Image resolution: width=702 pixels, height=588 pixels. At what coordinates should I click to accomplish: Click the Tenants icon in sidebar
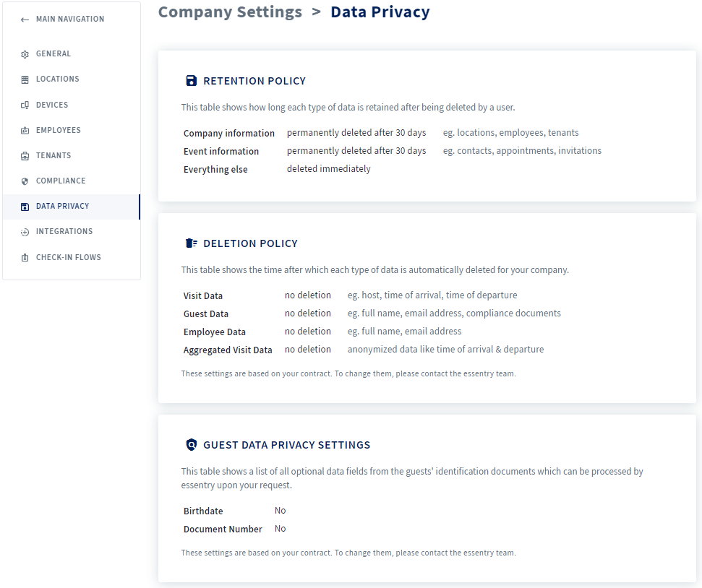25,156
